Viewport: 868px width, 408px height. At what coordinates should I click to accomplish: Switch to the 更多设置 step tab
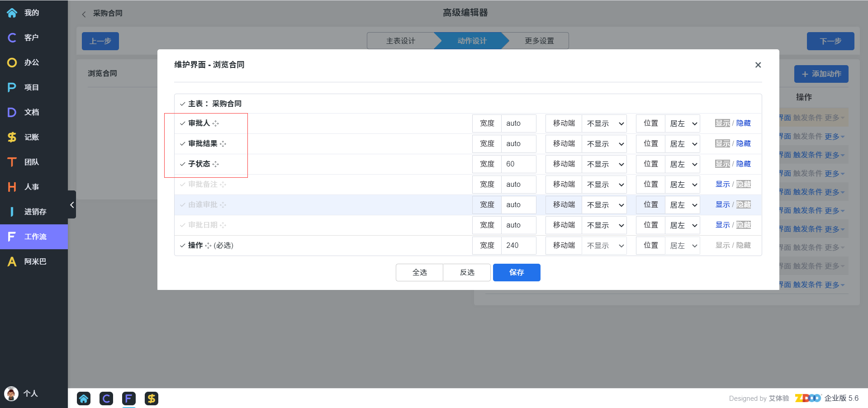(x=539, y=41)
